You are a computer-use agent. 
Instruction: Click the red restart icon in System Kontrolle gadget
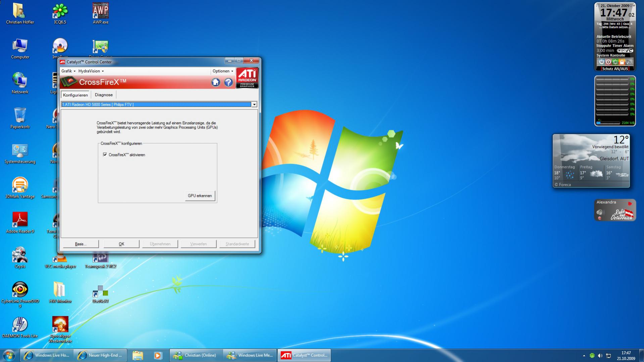click(608, 62)
